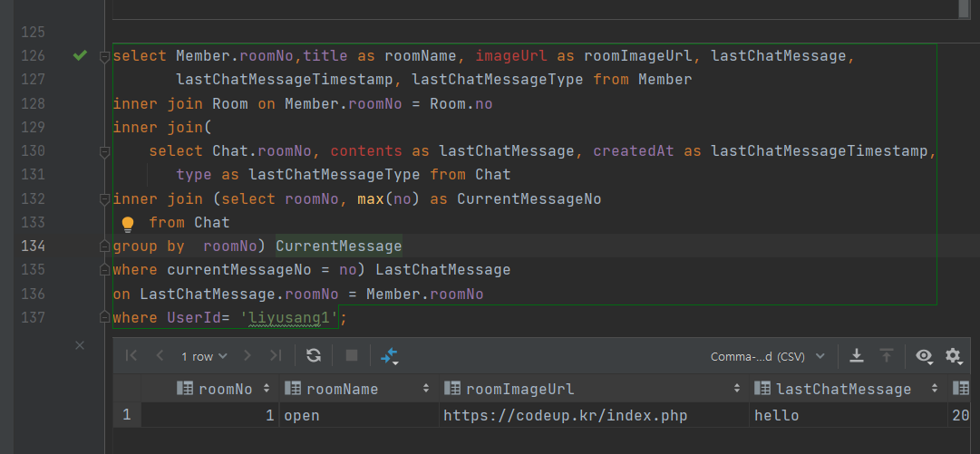Open results settings gear icon

click(953, 356)
